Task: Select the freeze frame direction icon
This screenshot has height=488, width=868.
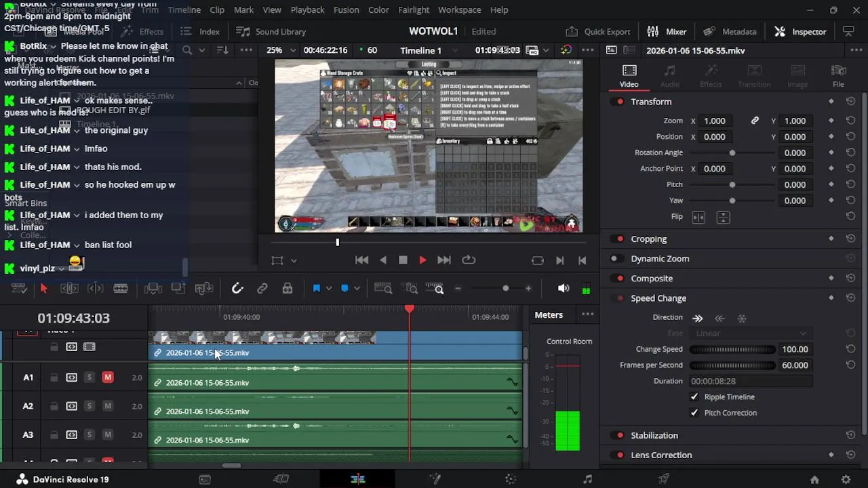Action: point(742,318)
